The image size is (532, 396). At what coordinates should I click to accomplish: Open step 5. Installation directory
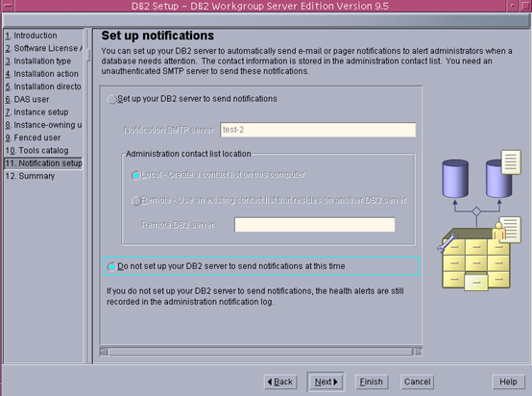point(43,87)
